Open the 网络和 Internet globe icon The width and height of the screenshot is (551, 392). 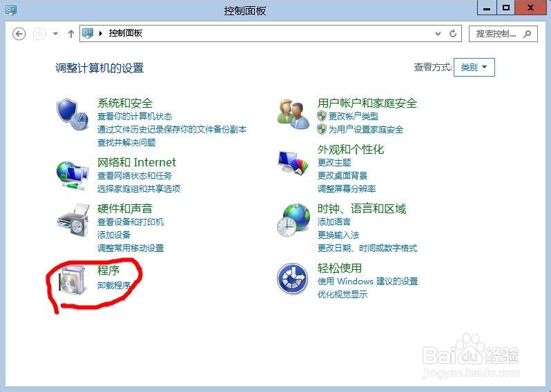[72, 175]
